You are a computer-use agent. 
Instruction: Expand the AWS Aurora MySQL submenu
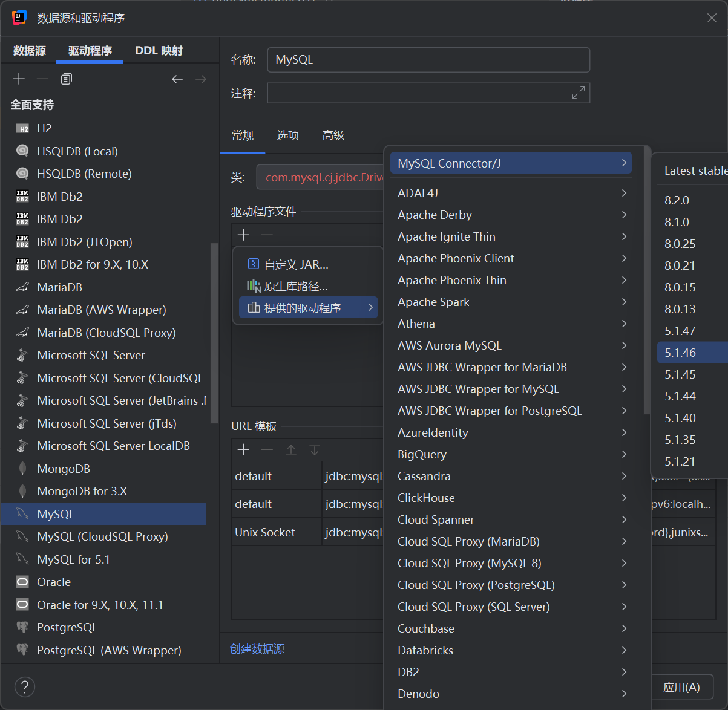[511, 345]
